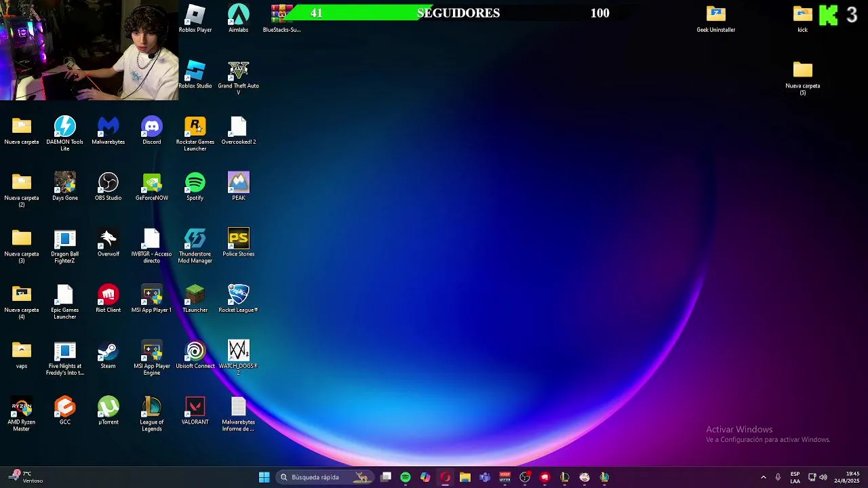
Task: Select the Ubisoft Connect icon
Action: pyautogui.click(x=195, y=356)
